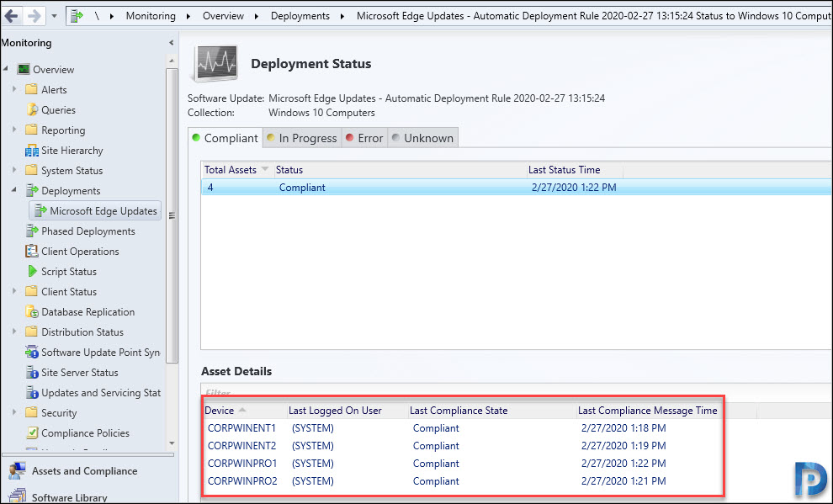Open the Assets and Compliance workspace
833x504 pixels.
coord(84,471)
